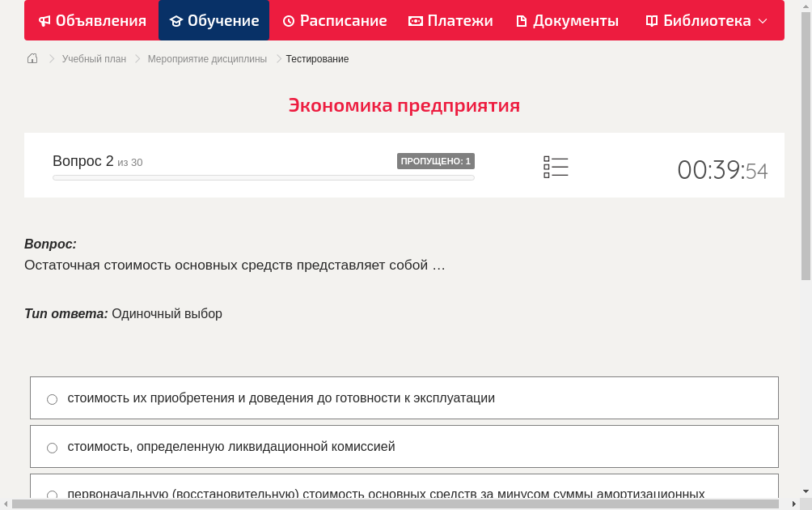Viewport: 812px width, 510px height.
Task: Click the payment card icon beside Платежи
Action: [x=415, y=20]
